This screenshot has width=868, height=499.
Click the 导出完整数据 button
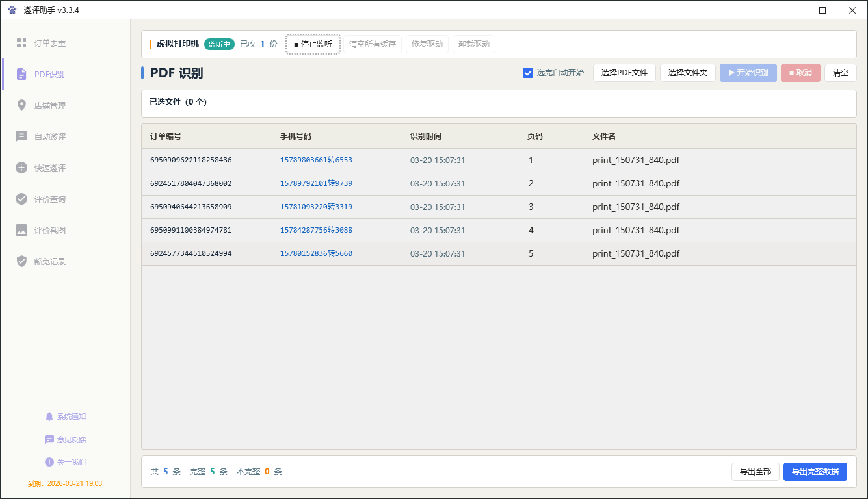click(x=815, y=472)
